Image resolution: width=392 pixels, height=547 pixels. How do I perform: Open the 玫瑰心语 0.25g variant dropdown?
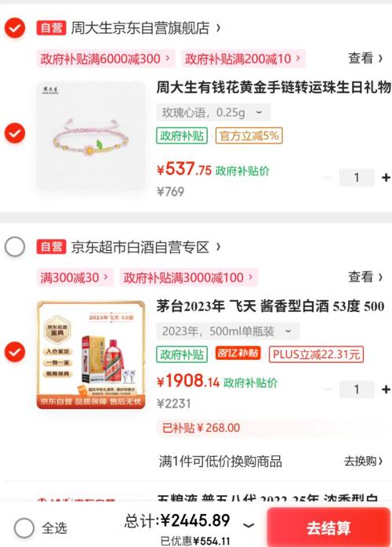[213, 112]
